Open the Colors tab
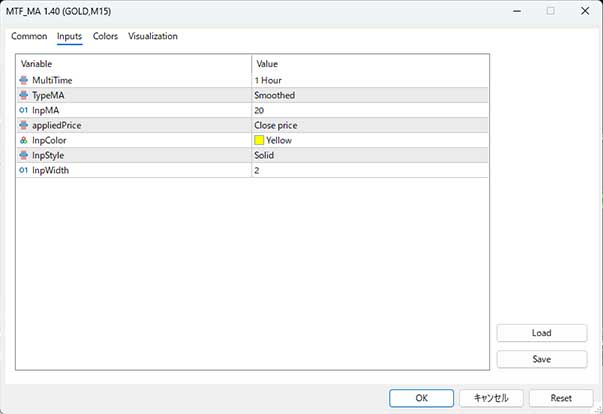Viewport: 603px width, 414px height. (x=105, y=36)
